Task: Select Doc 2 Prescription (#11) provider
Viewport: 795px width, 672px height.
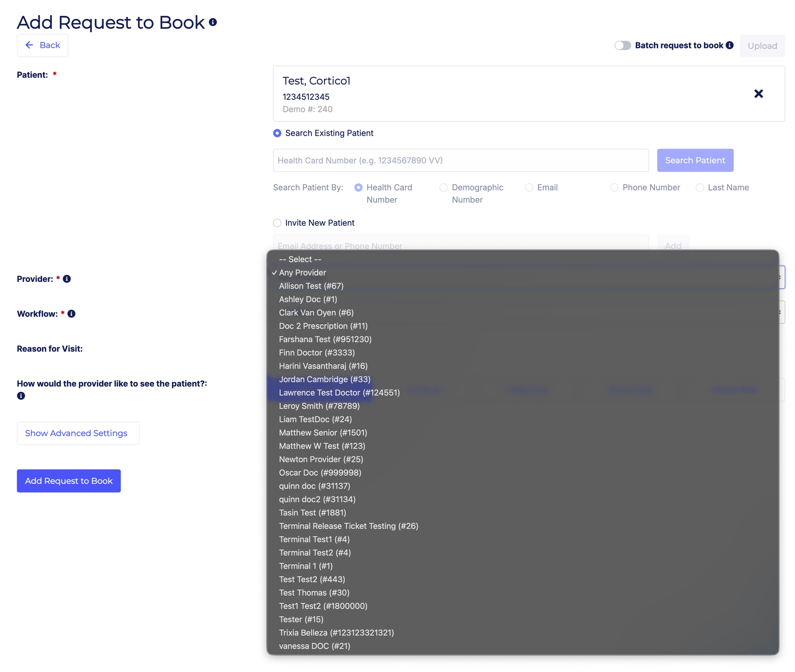Action: tap(522, 326)
